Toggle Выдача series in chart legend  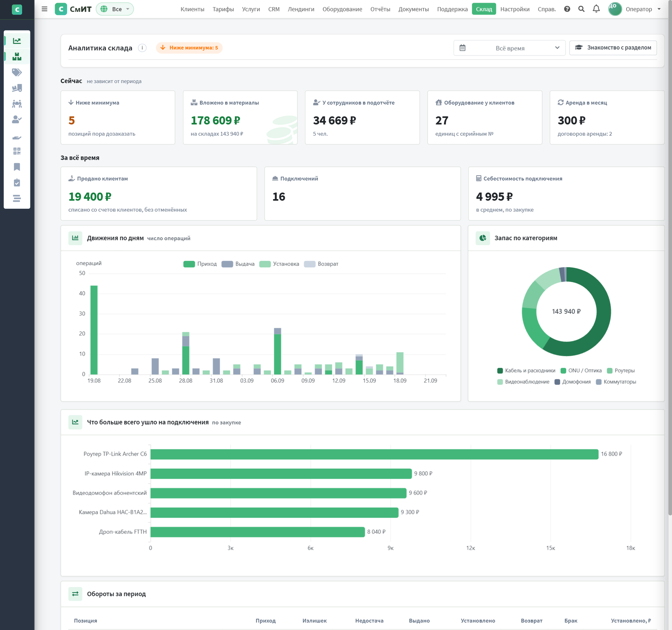[238, 264]
